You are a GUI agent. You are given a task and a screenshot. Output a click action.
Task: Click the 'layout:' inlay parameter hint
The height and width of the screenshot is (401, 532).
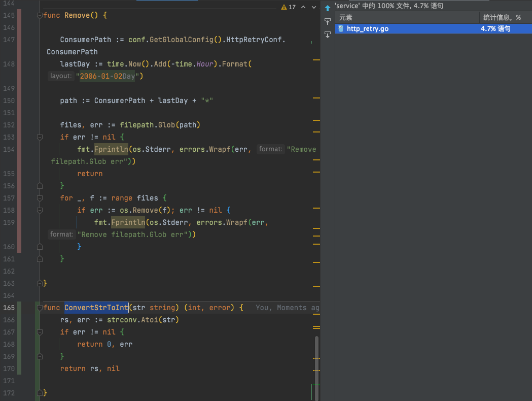60,76
